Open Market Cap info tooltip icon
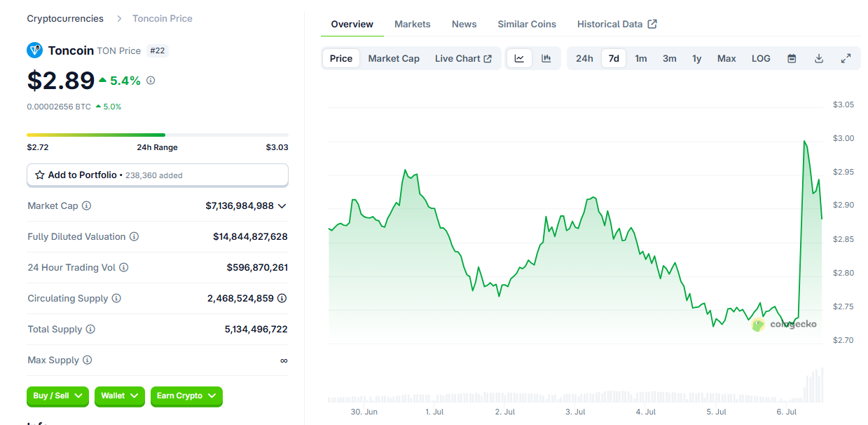Screen dimensions: 868x425 87,206
